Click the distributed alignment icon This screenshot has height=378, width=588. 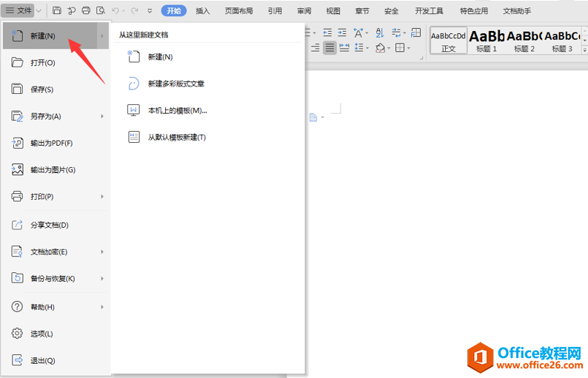point(344,47)
